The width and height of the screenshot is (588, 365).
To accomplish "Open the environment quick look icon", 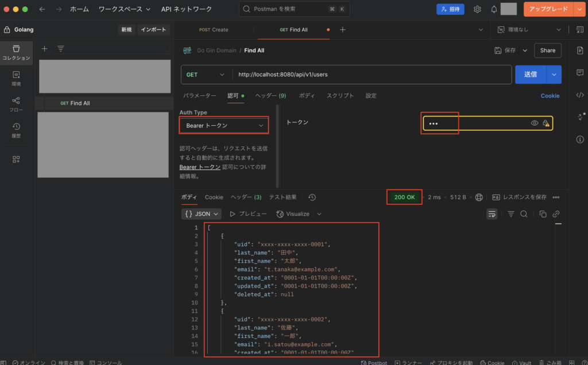I will pyautogui.click(x=580, y=30).
